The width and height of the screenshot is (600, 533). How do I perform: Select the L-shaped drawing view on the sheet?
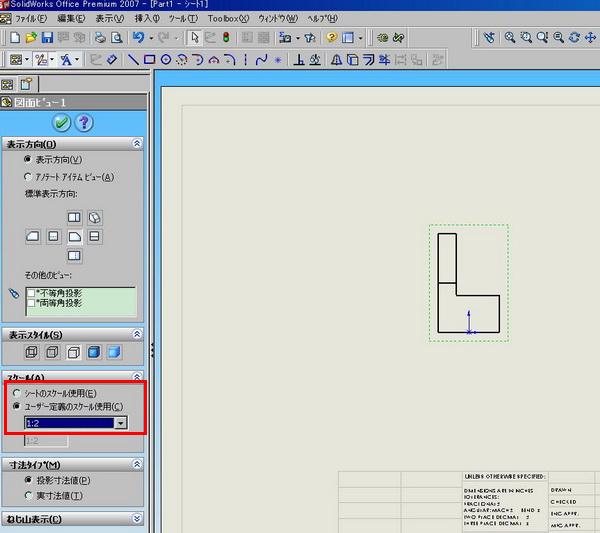coord(469,283)
